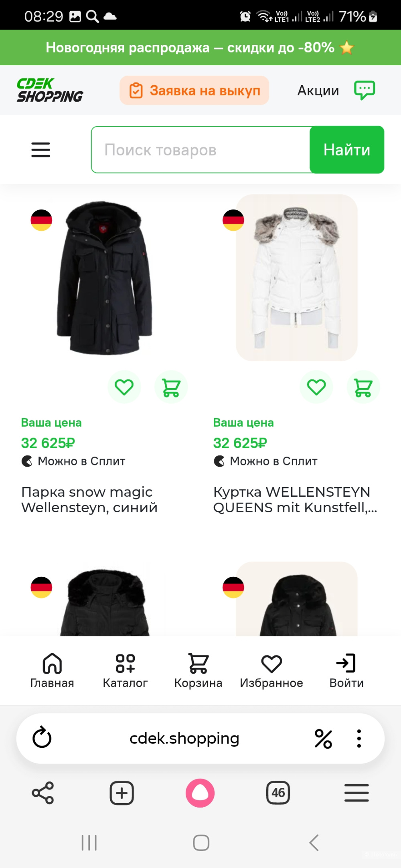
Task: Open a new browser tab
Action: tap(122, 793)
